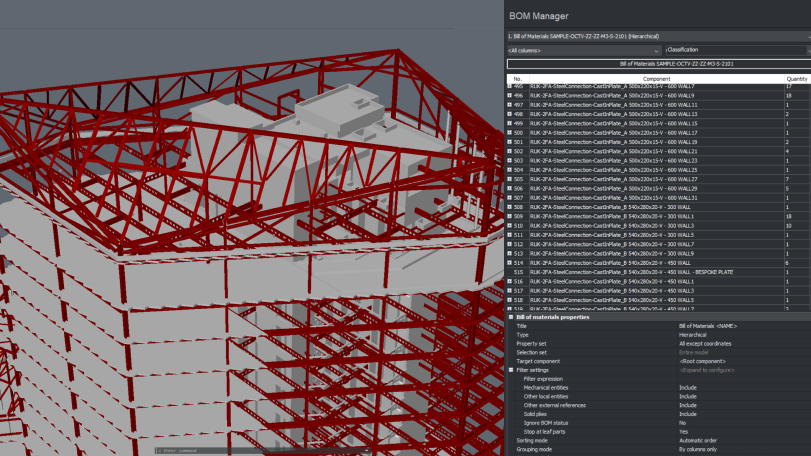
Task: Click the <Expand to configure> filter settings value
Action: click(x=707, y=370)
